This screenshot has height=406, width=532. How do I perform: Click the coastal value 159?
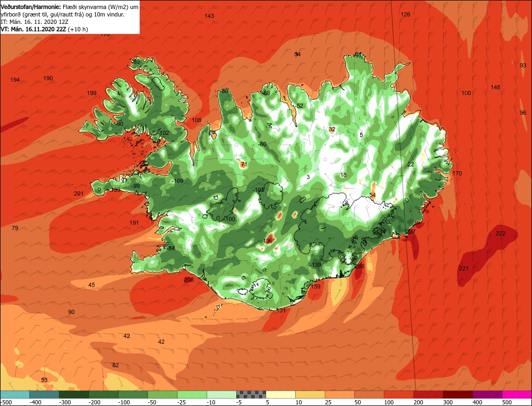tap(315, 287)
